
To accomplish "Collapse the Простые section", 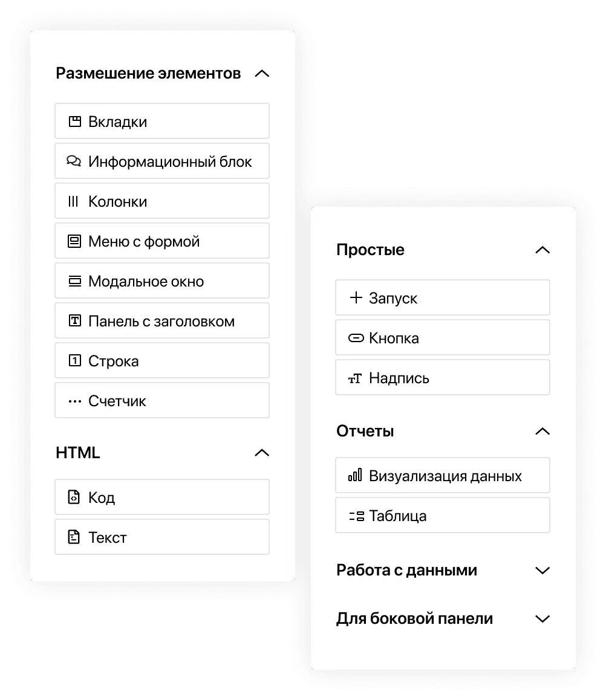I will 542,250.
